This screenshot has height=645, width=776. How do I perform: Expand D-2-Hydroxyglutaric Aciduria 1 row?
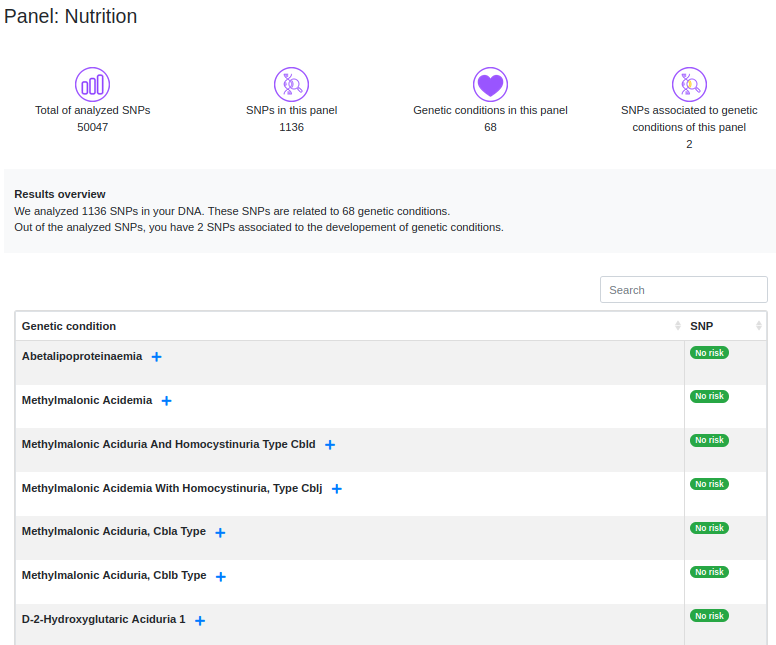coord(200,621)
